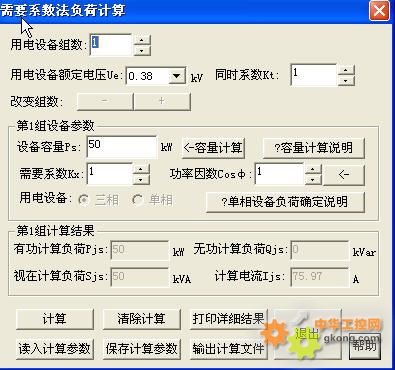Increase 需要系数Kx using up arrow
Viewport: 395px width, 370px height.
pyautogui.click(x=141, y=169)
